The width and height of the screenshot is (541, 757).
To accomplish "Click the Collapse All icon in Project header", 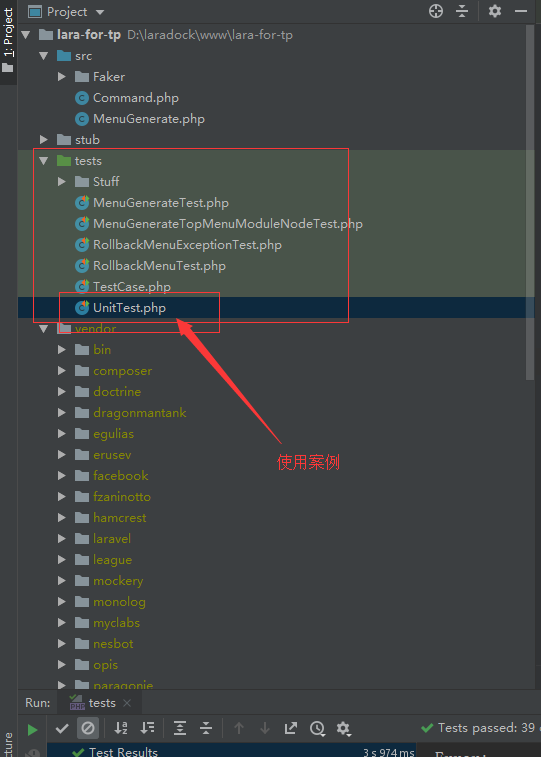I will point(462,11).
